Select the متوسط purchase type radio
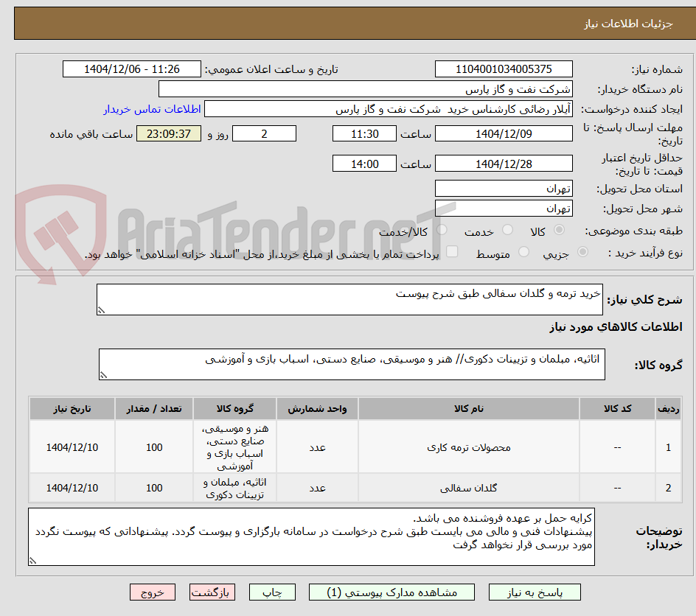This screenshot has height=616, width=696. pos(523,252)
